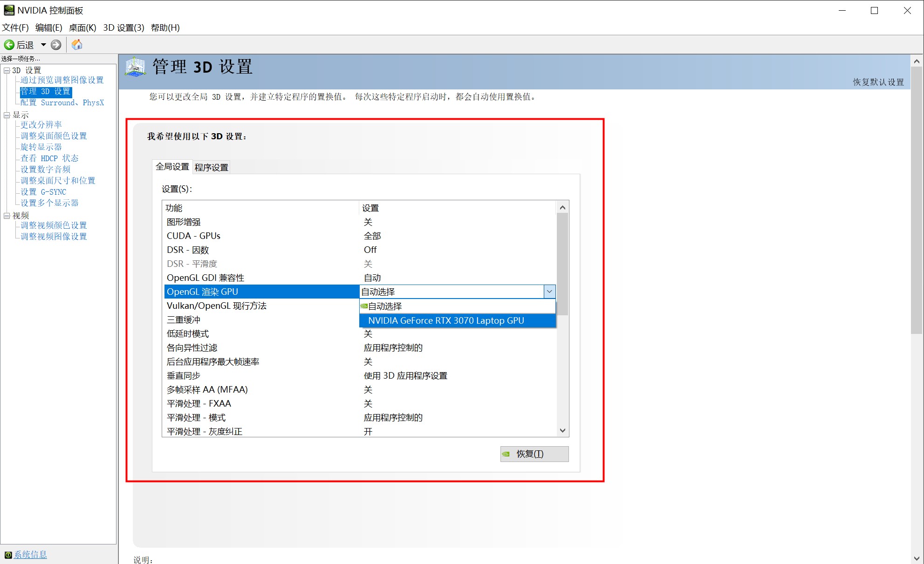Open 查看 HDCP 状态 in sidebar
This screenshot has width=924, height=564.
tap(49, 158)
